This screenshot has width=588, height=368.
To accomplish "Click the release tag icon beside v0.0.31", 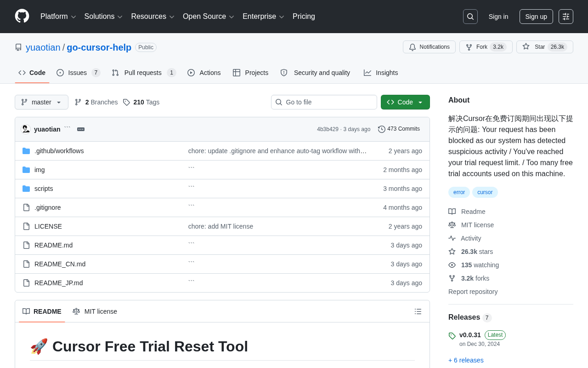I will (x=452, y=336).
